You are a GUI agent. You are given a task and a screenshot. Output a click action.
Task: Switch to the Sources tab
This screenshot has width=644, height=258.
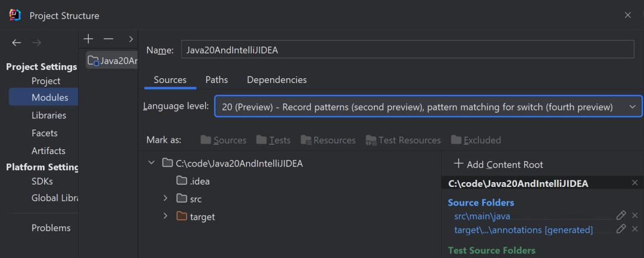(x=170, y=80)
